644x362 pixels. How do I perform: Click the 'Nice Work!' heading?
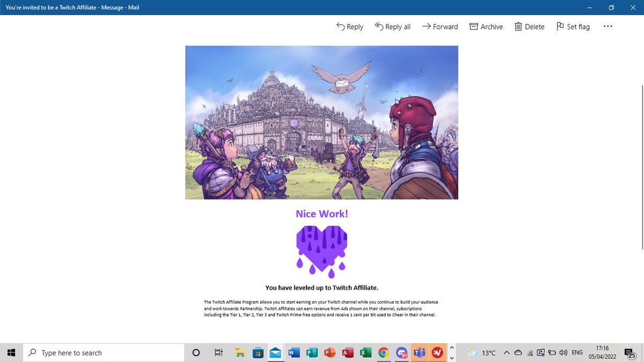pos(321,213)
